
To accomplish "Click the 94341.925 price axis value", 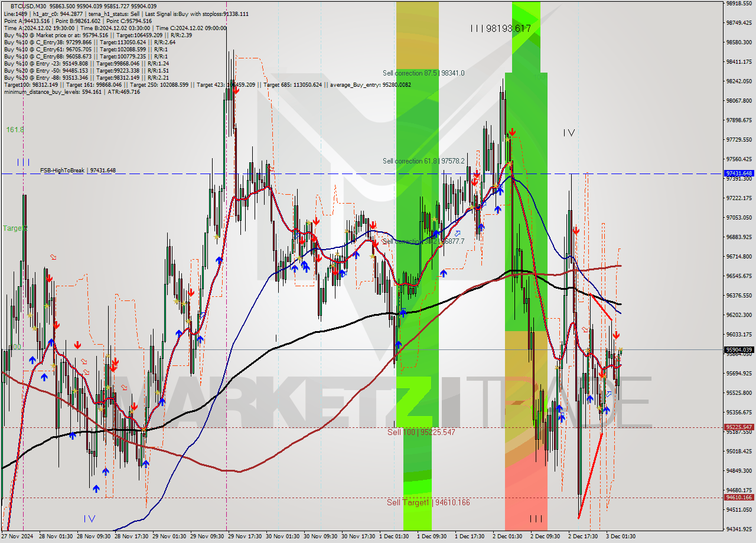I will pos(739,529).
